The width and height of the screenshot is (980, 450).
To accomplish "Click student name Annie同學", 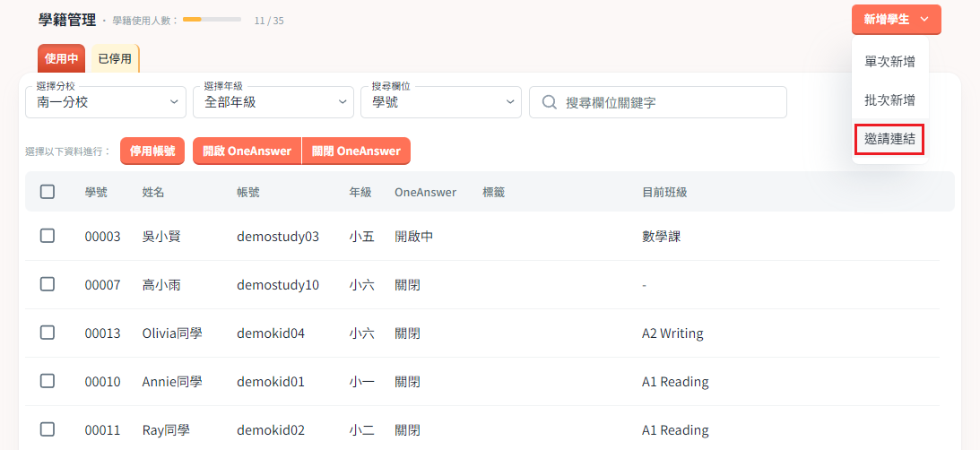I will 172,381.
